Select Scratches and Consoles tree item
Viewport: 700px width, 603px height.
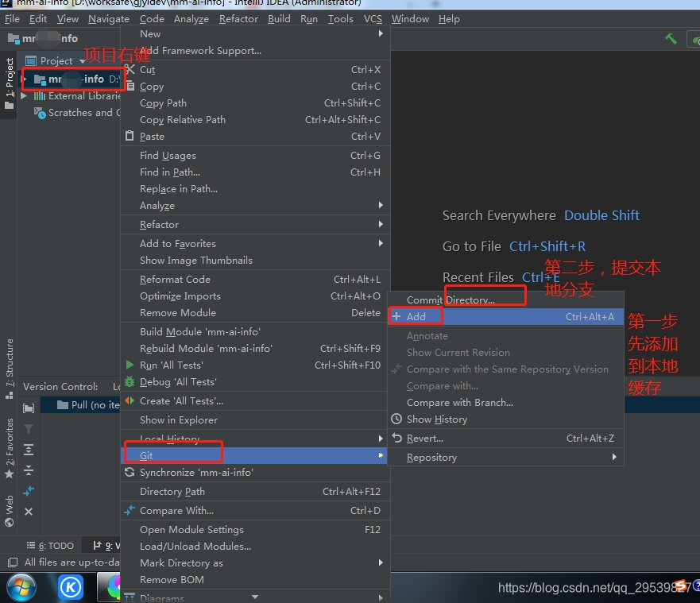77,113
